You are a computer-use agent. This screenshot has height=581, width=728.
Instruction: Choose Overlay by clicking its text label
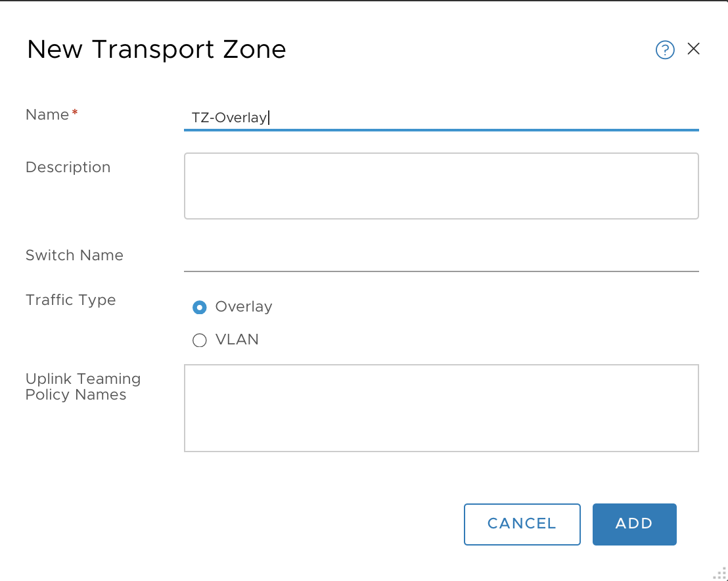[244, 307]
